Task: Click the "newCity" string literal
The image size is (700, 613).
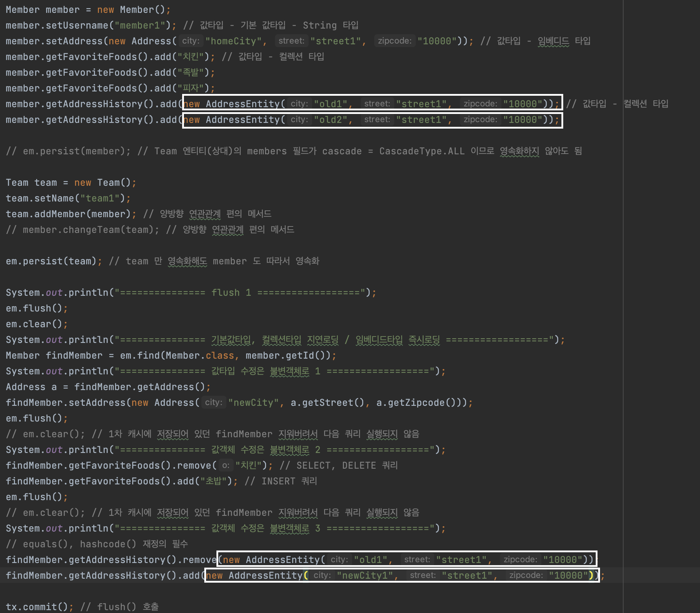Action: click(x=254, y=403)
